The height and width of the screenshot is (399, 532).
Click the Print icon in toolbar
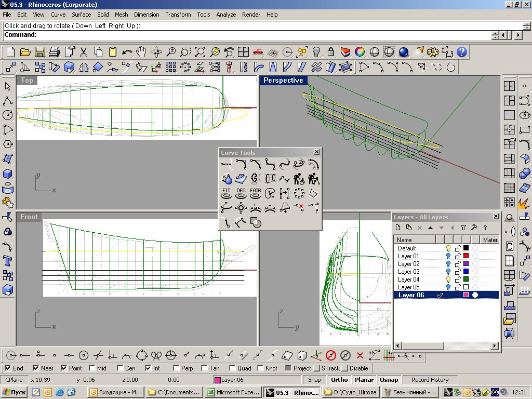pos(54,52)
